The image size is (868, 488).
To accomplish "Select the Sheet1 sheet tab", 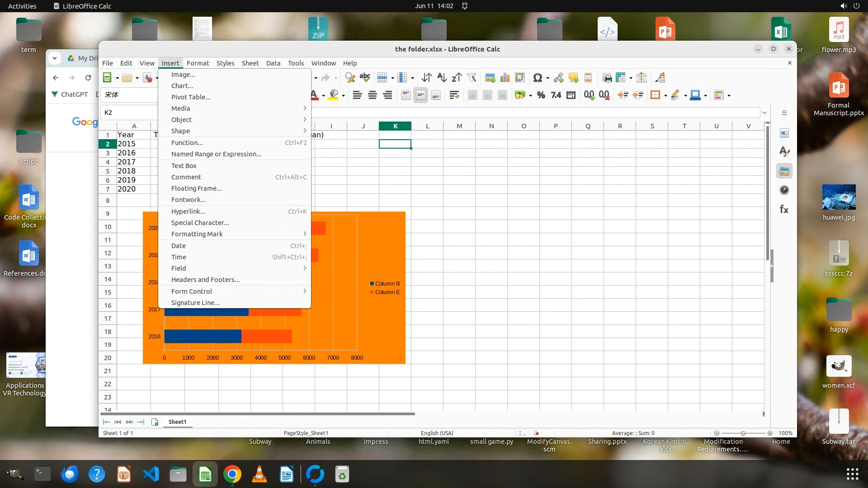I will [177, 422].
